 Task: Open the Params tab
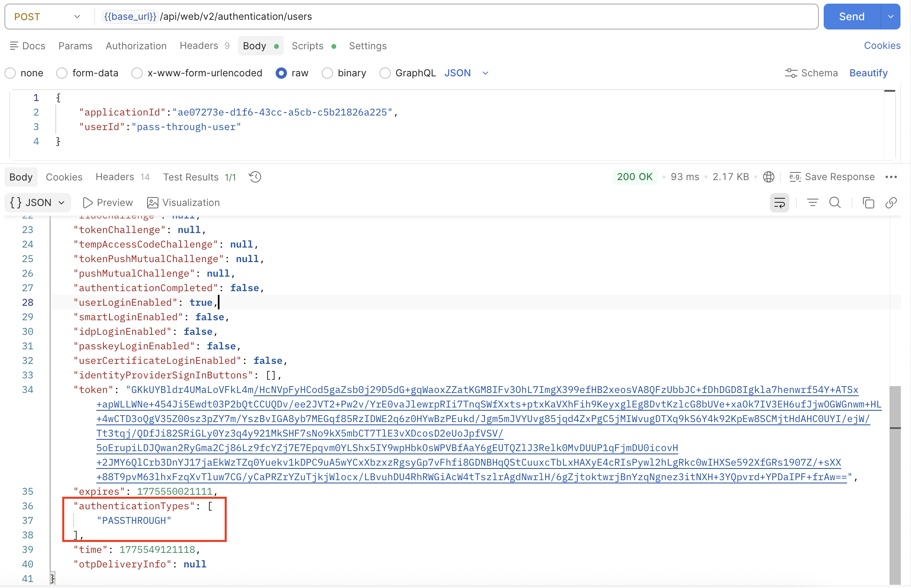[75, 46]
